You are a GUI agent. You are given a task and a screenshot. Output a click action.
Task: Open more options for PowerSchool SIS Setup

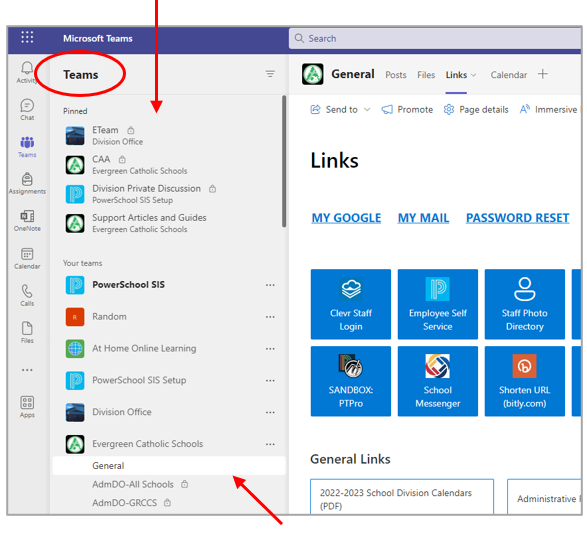[270, 380]
